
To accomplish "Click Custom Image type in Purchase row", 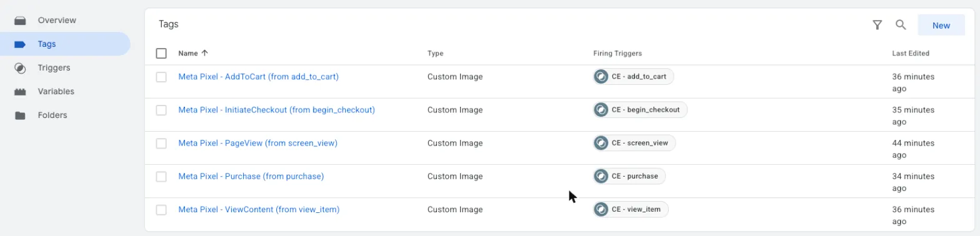I will point(455,176).
